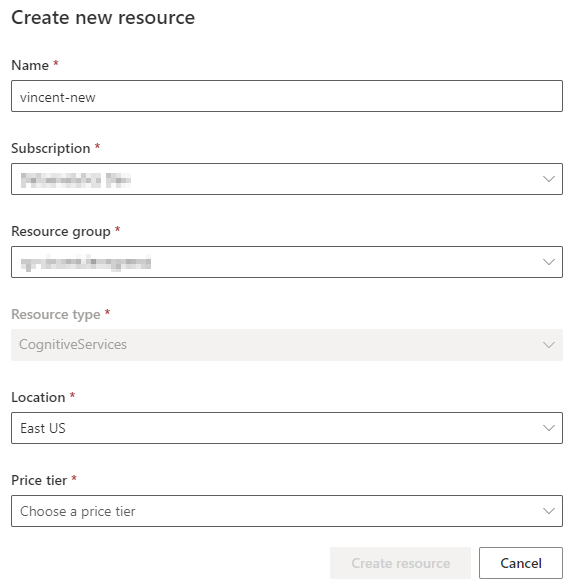Click the disabled CognitiveServices resource type field
The height and width of the screenshot is (588, 580).
[287, 345]
